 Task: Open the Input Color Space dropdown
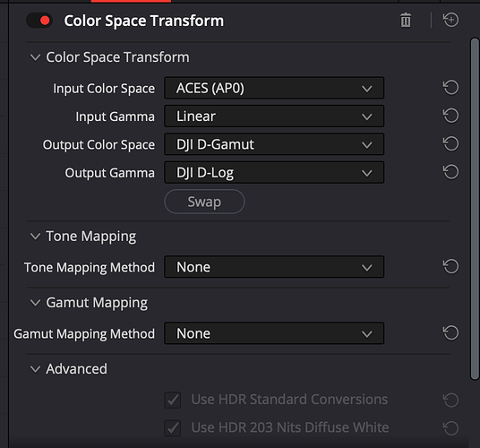274,88
